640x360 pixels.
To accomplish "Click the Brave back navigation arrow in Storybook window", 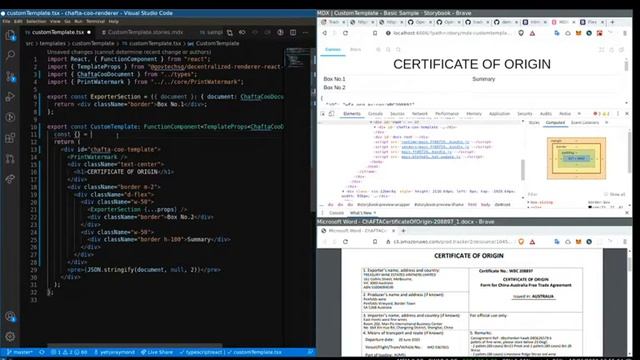I will pos(325,33).
